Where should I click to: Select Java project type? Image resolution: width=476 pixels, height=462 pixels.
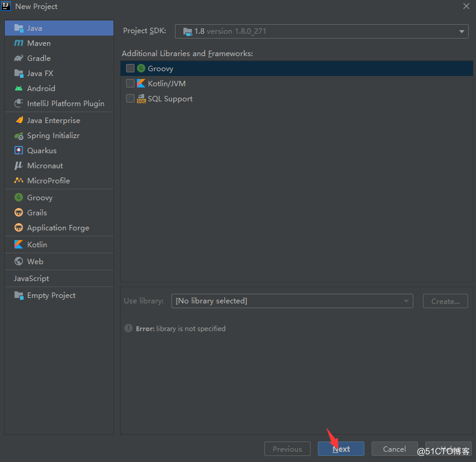(59, 28)
